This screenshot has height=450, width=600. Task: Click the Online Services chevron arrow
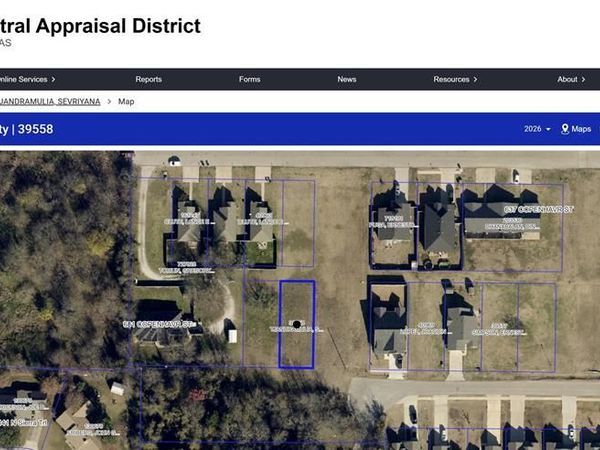pyautogui.click(x=53, y=79)
